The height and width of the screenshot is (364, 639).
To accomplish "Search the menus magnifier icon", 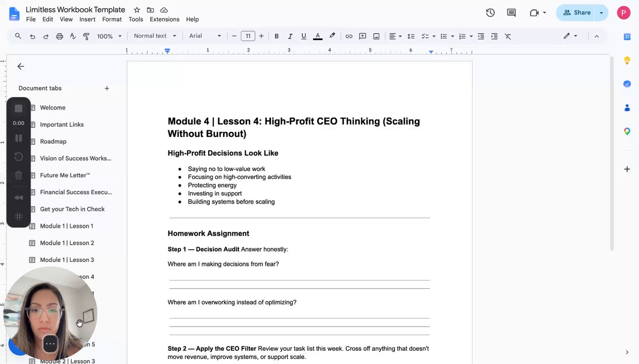I will (x=18, y=36).
